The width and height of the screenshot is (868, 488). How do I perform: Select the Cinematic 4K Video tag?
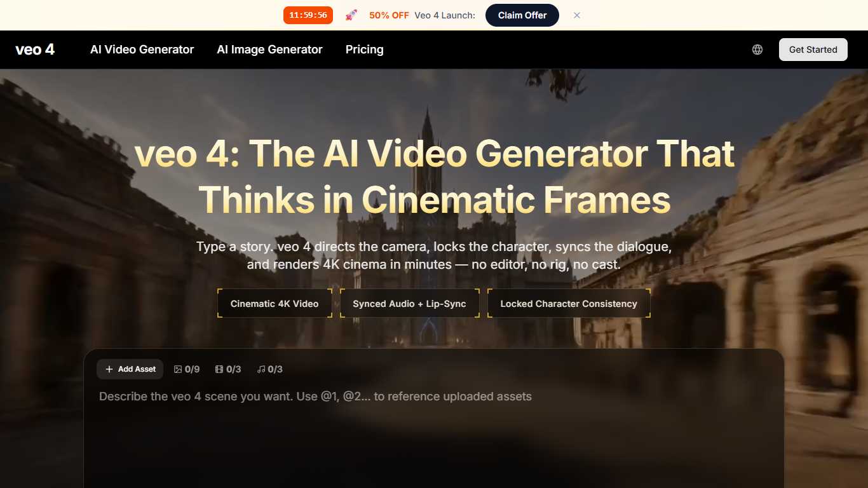(x=275, y=304)
